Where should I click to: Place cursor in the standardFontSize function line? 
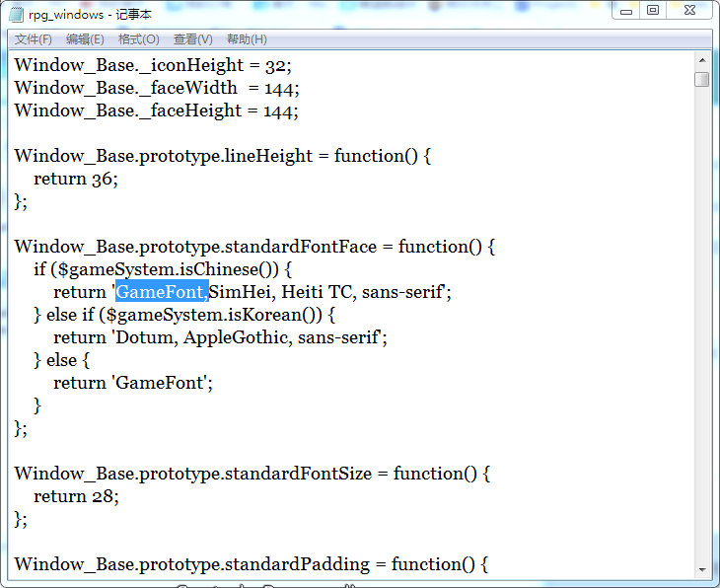[x=252, y=474]
